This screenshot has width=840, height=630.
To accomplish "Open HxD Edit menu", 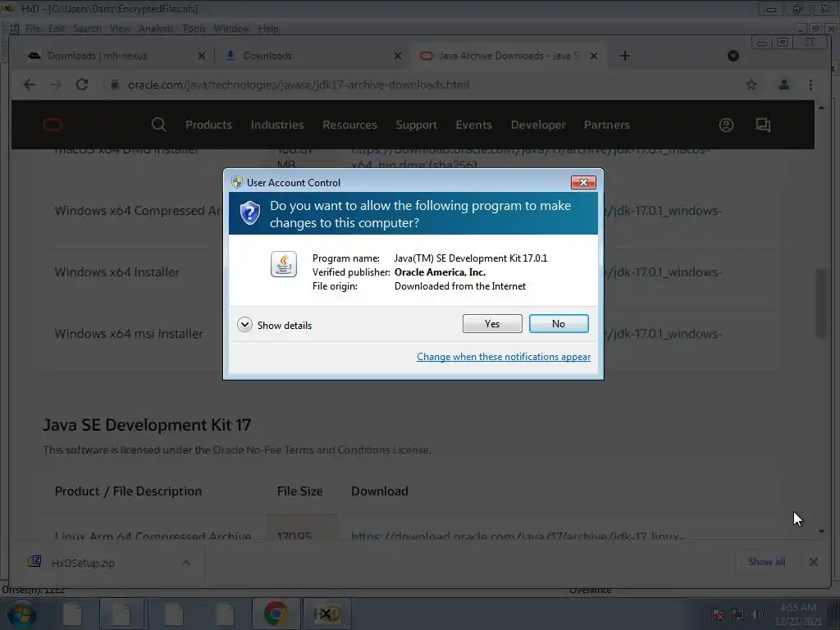I will point(57,29).
